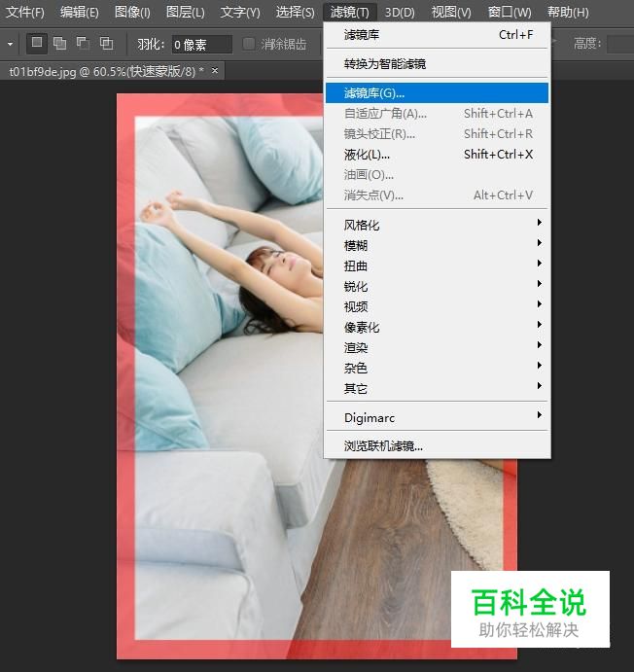634x672 pixels.
Task: Expand the 风格化 submenu
Action: coord(437,225)
